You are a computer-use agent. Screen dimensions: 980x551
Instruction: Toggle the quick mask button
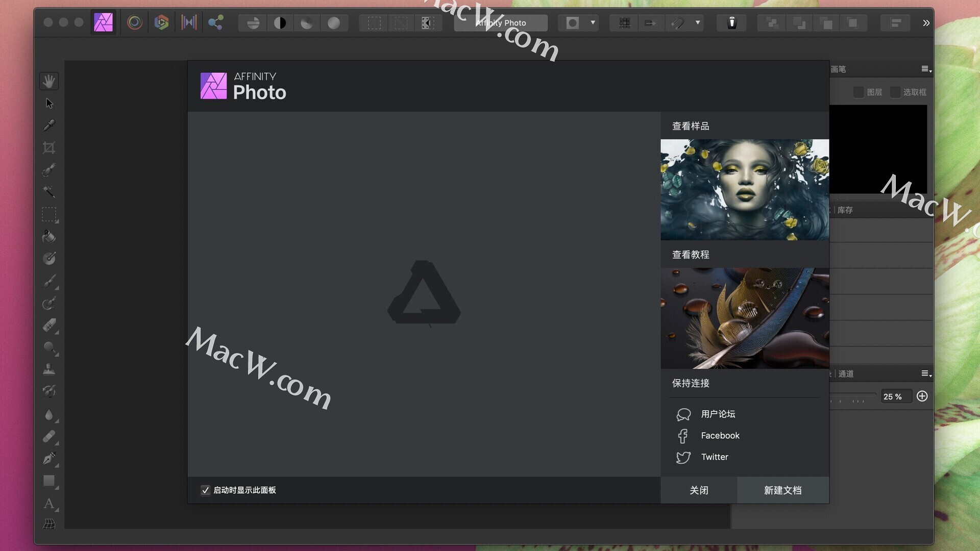573,23
